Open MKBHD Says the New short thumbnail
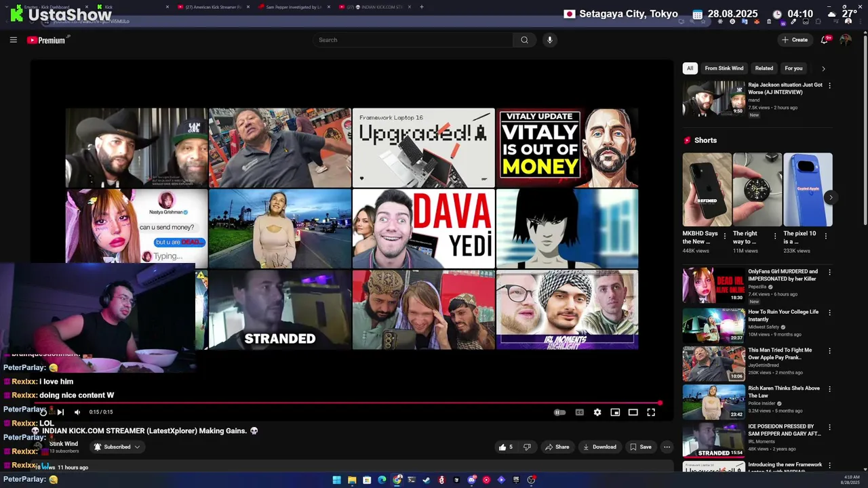868x488 pixels. [707, 189]
